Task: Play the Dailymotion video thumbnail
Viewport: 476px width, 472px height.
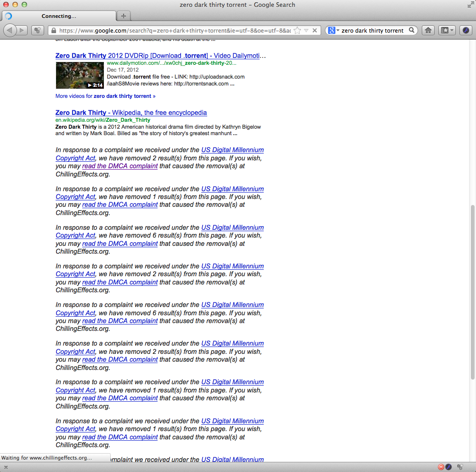Action: click(79, 75)
